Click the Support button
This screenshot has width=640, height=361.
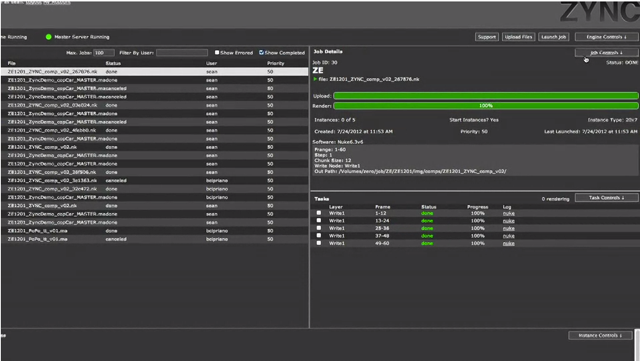pyautogui.click(x=487, y=37)
